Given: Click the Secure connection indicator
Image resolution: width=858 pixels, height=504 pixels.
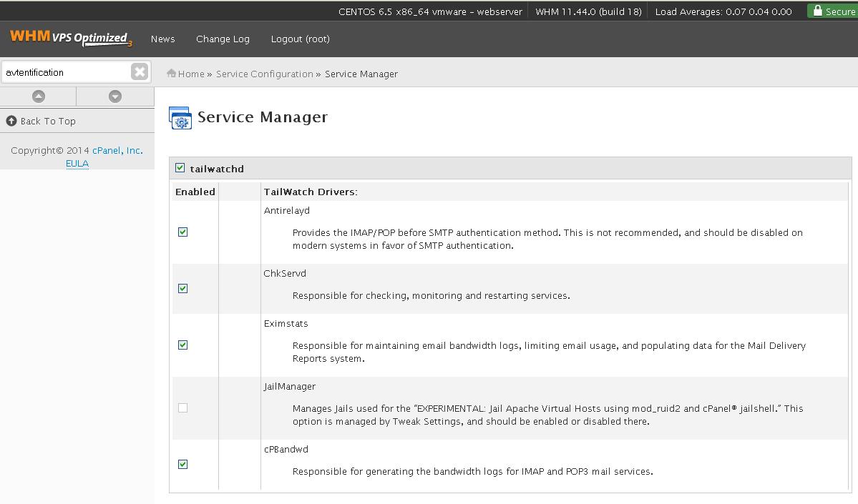Looking at the screenshot, I should tap(833, 11).
